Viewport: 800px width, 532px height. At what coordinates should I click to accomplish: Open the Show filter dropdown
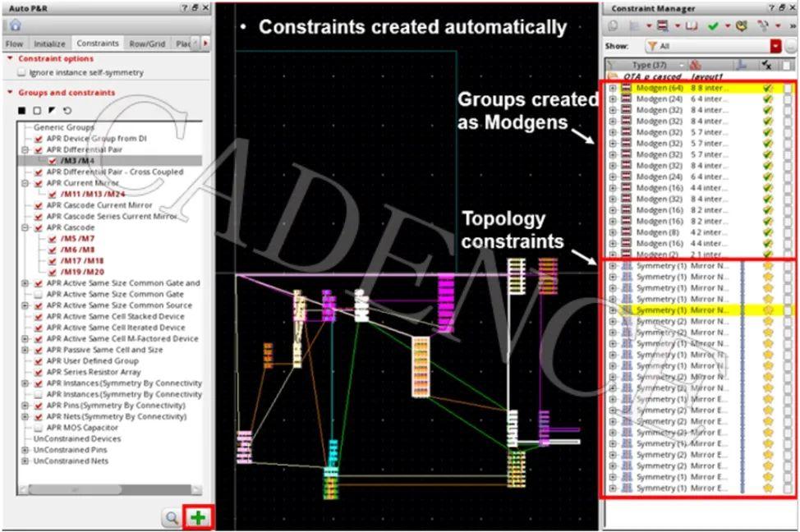pos(775,46)
